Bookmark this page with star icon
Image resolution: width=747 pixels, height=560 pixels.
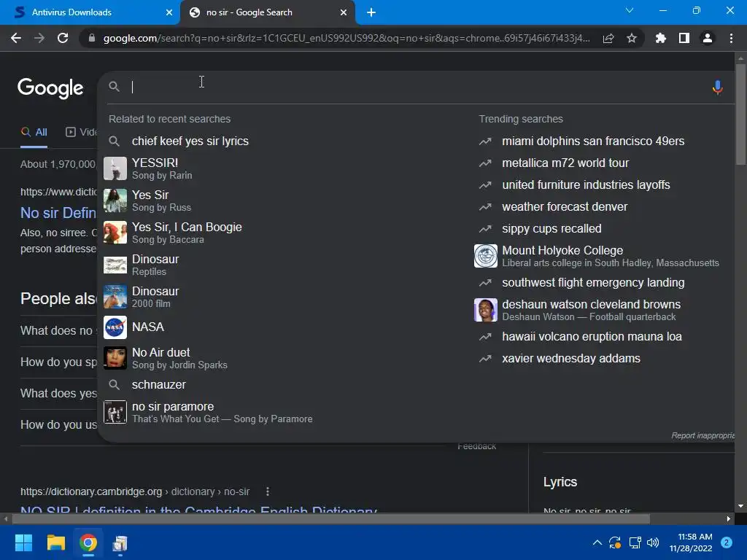pyautogui.click(x=631, y=38)
